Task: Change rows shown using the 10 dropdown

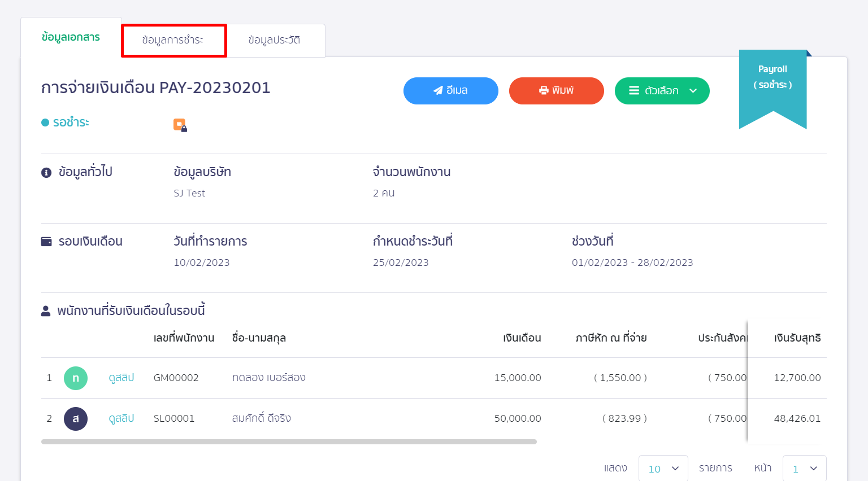Action: pos(663,468)
